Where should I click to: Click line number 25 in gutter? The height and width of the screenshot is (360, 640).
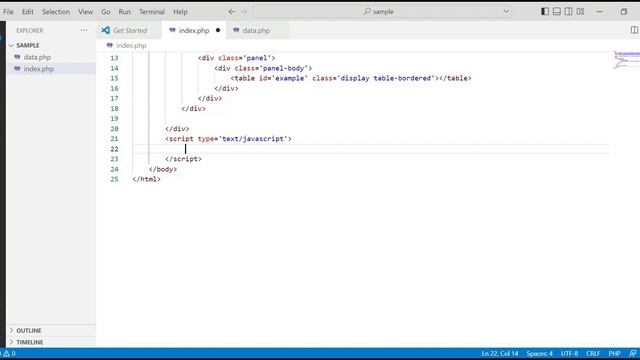pyautogui.click(x=114, y=179)
